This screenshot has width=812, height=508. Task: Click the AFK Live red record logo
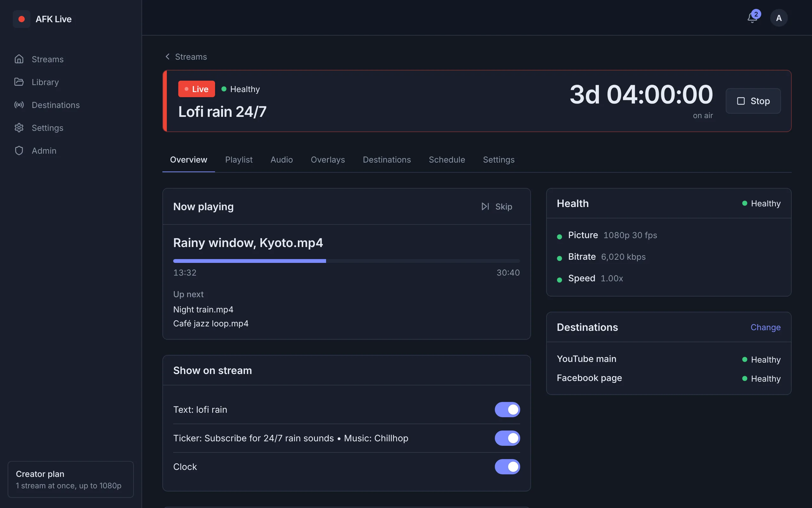22,19
